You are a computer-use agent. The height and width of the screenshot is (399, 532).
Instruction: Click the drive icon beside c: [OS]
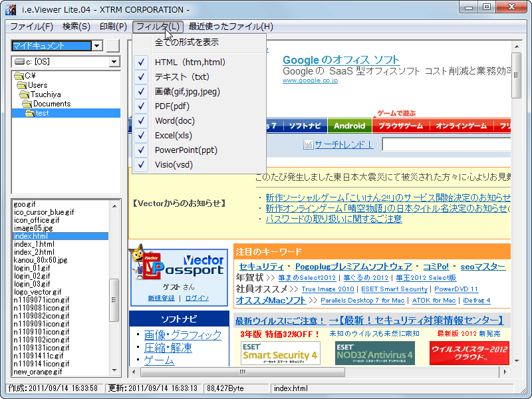[x=20, y=62]
